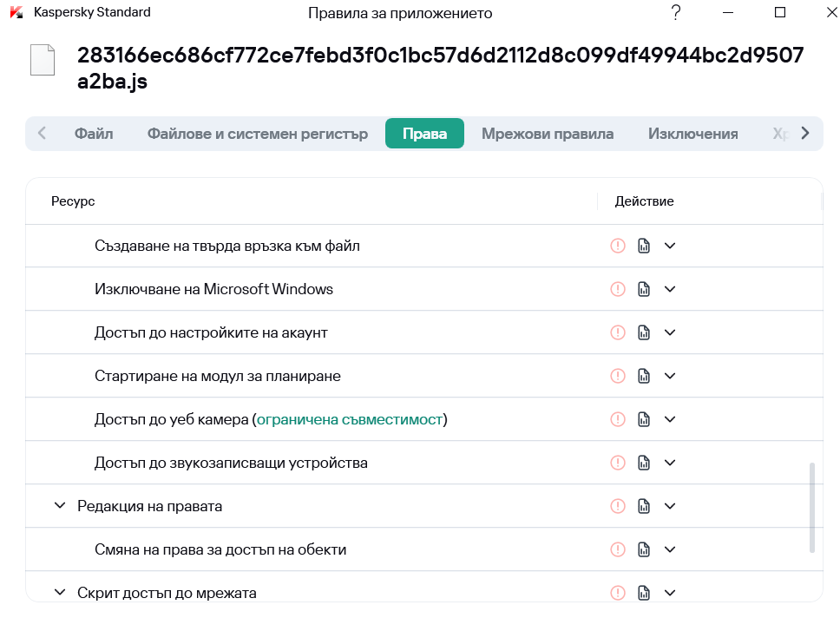
Task: Select row 'Стартиране на модул за планиране'
Action: coord(424,376)
